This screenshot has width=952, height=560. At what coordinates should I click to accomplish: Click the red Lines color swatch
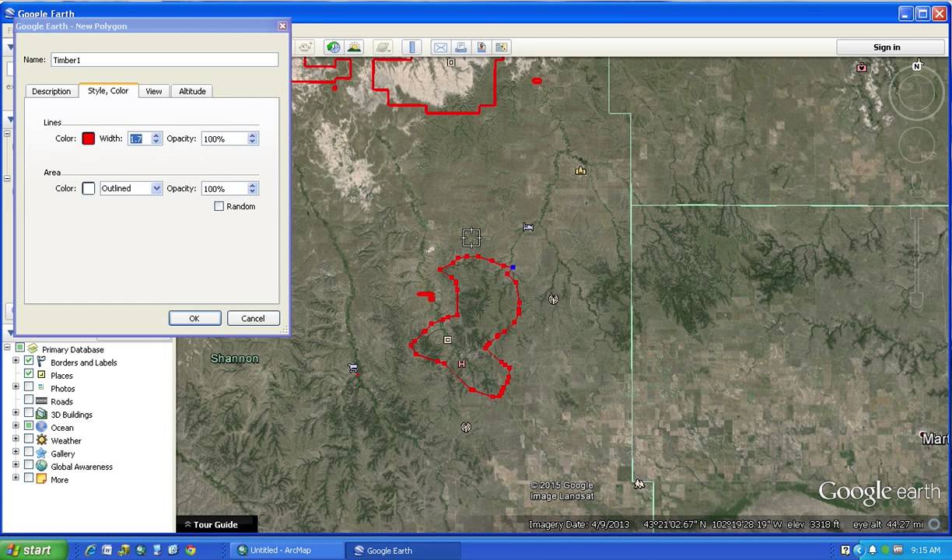89,138
